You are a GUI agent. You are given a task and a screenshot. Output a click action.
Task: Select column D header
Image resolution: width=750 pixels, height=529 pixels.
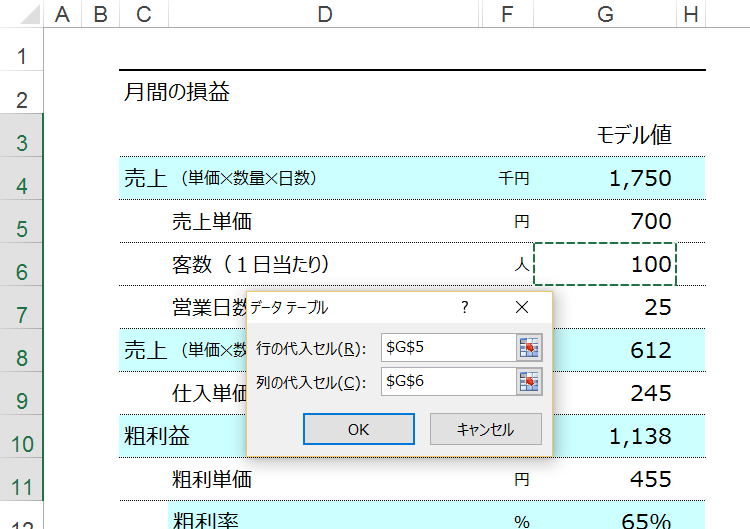click(x=324, y=14)
